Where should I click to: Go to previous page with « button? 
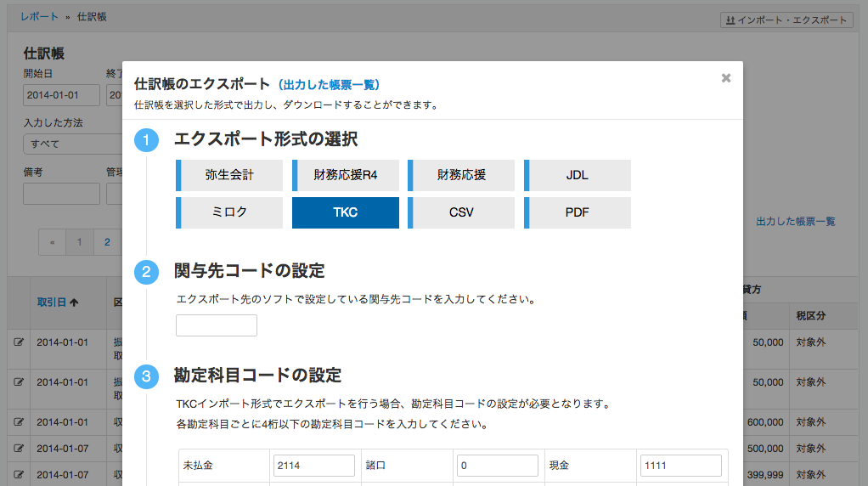click(52, 242)
